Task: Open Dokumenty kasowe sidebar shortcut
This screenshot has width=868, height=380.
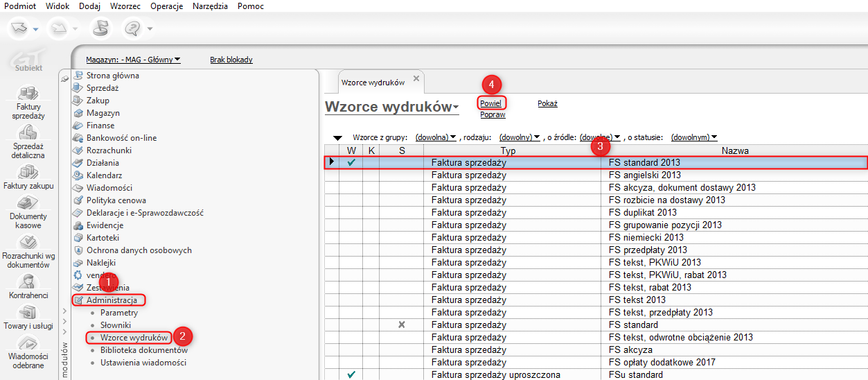Action: 28,213
